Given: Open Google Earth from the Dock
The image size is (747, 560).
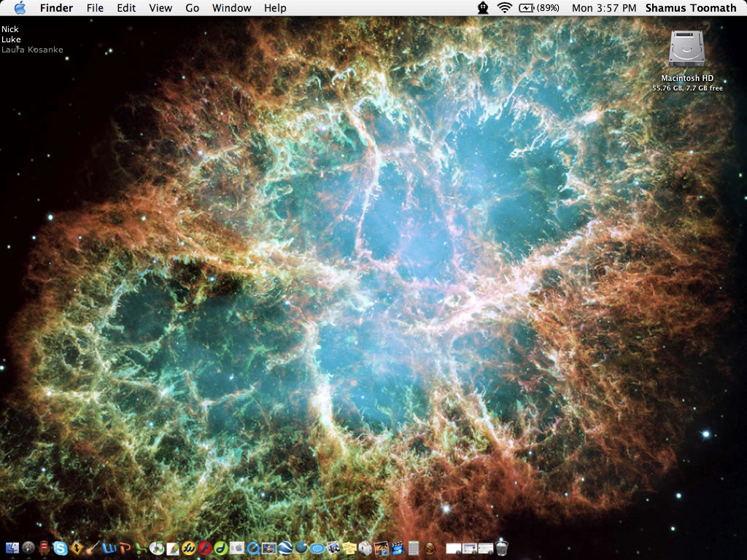Looking at the screenshot, I should pos(285,548).
